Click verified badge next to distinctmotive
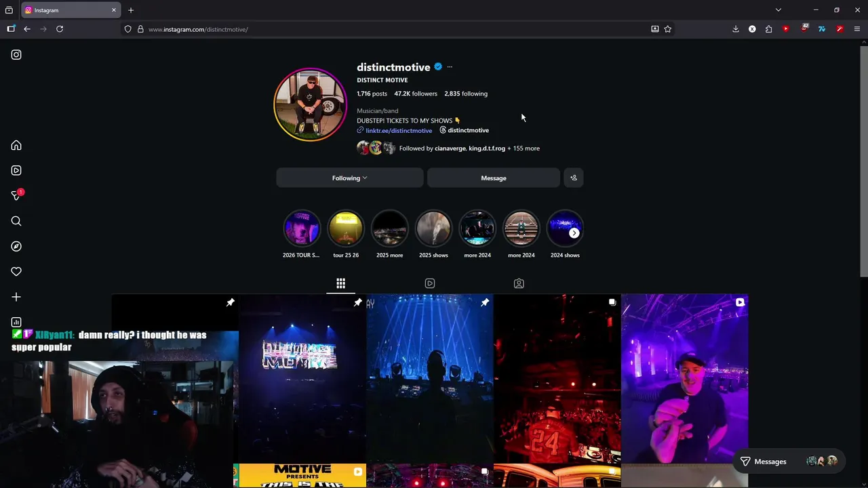Screen dimensions: 868x488 (438, 67)
